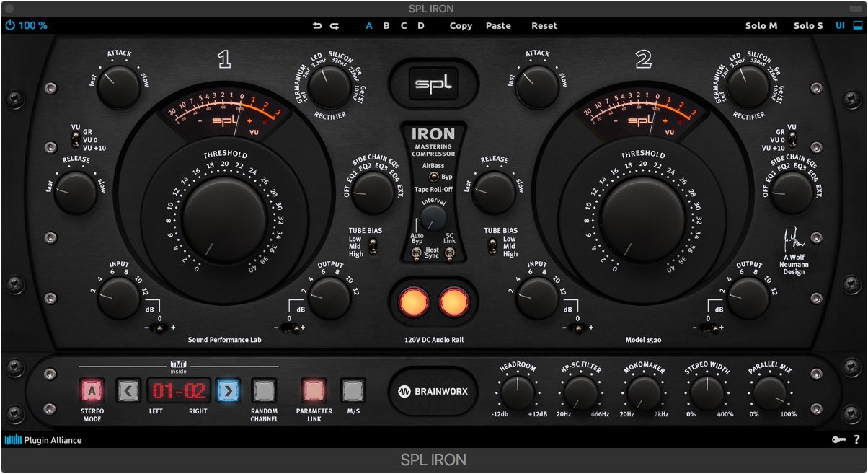Click channel 2 Output knob
This screenshot has width=868, height=474.
pyautogui.click(x=748, y=299)
